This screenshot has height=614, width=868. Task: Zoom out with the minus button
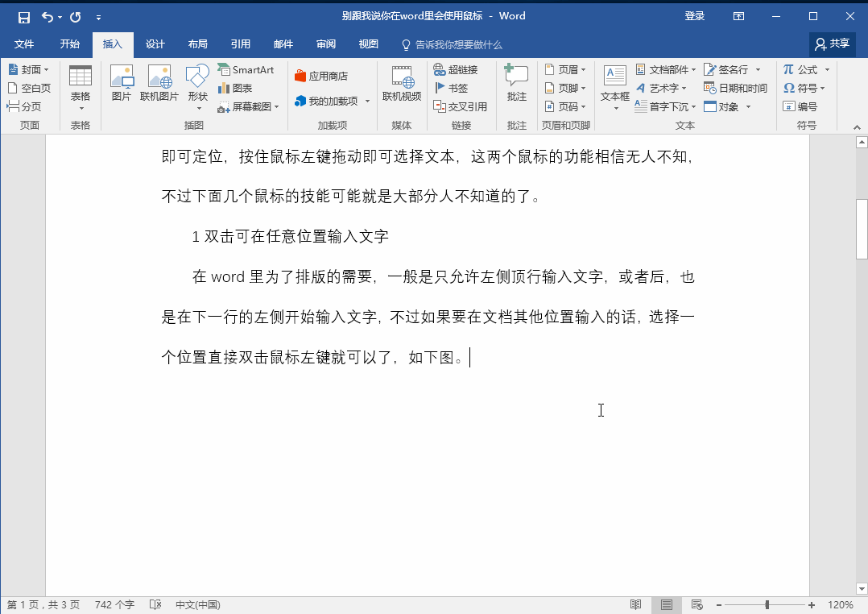718,605
